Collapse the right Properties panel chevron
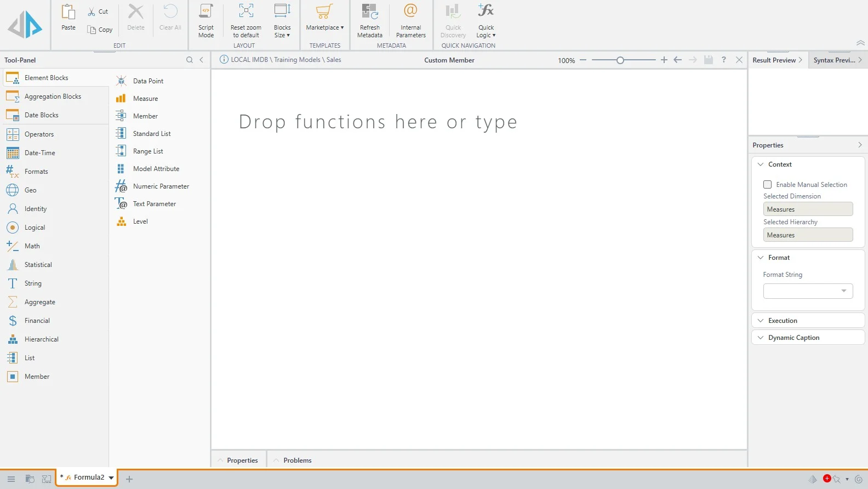 860,145
